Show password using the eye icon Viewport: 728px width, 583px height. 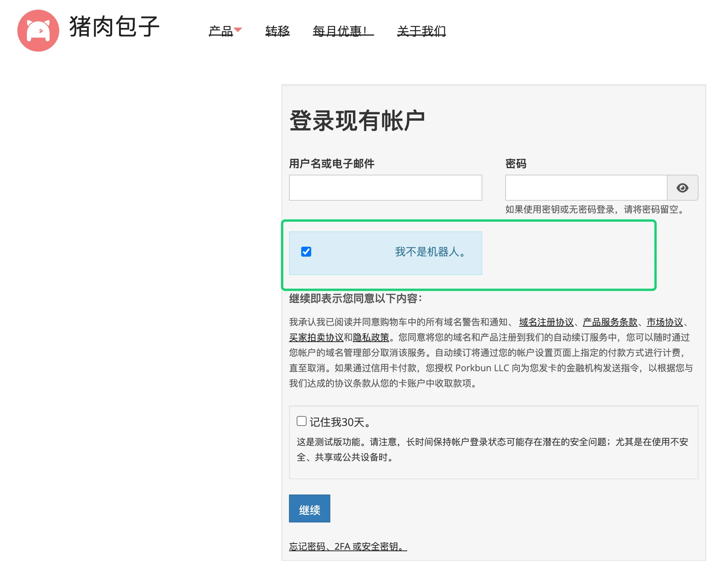click(x=682, y=188)
